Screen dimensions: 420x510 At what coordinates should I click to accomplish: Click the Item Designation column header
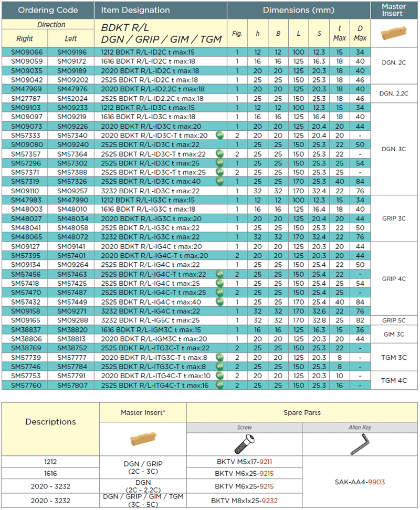161,10
